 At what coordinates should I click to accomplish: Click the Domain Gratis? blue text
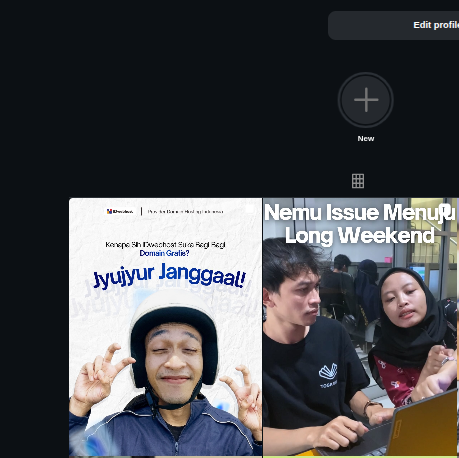tap(164, 253)
